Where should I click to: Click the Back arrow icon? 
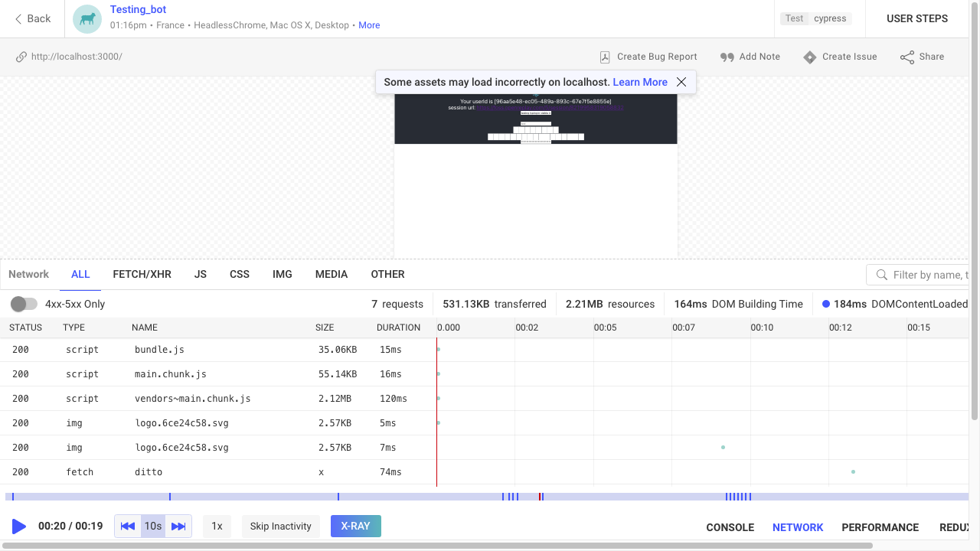pyautogui.click(x=18, y=18)
